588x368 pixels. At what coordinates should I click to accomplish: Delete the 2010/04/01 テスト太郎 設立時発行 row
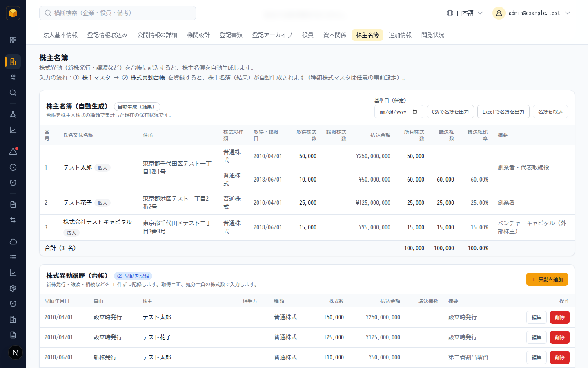click(560, 317)
